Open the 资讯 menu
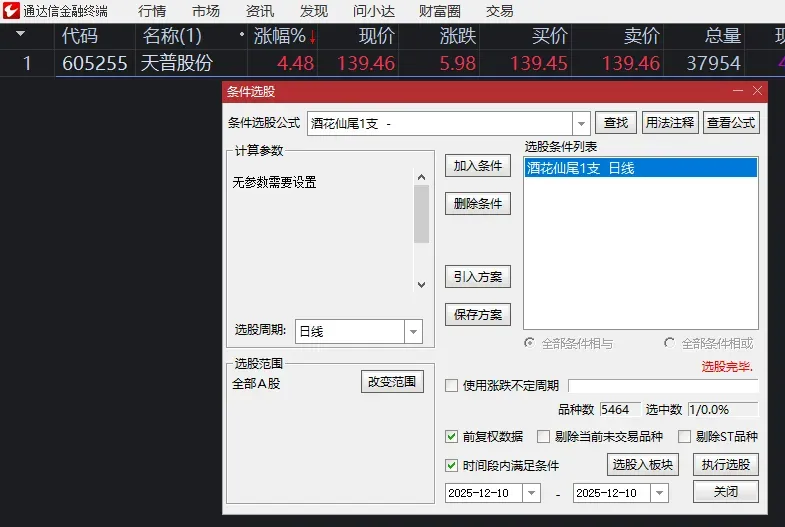Image resolution: width=785 pixels, height=527 pixels. pyautogui.click(x=260, y=11)
